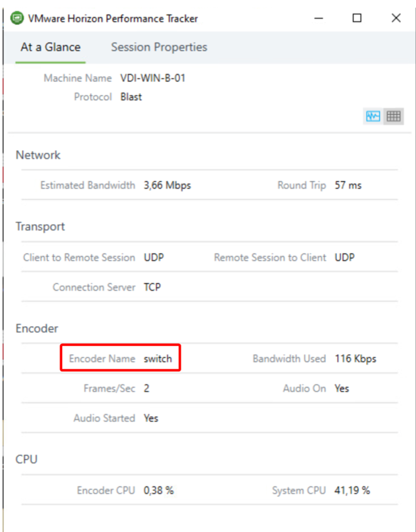Click the Encoder CPU value 0,38 %
The width and height of the screenshot is (416, 532).
[x=159, y=490]
